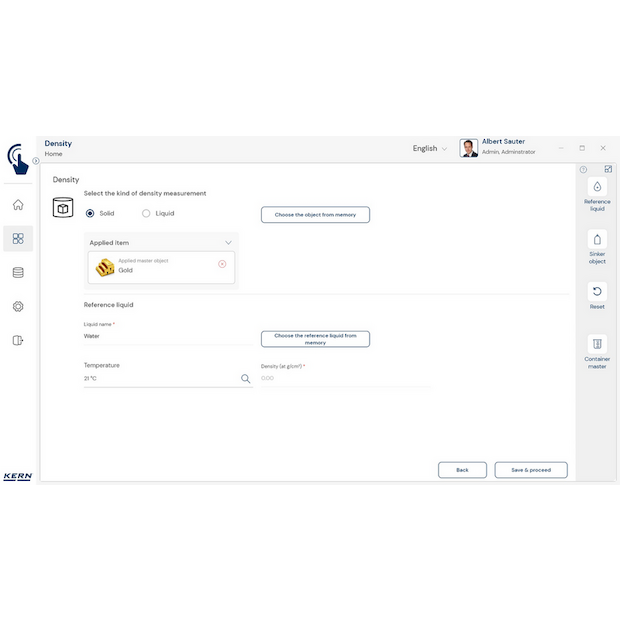Viewport: 620px width, 620px height.
Task: Remove the applied Gold master object
Action: tap(222, 264)
